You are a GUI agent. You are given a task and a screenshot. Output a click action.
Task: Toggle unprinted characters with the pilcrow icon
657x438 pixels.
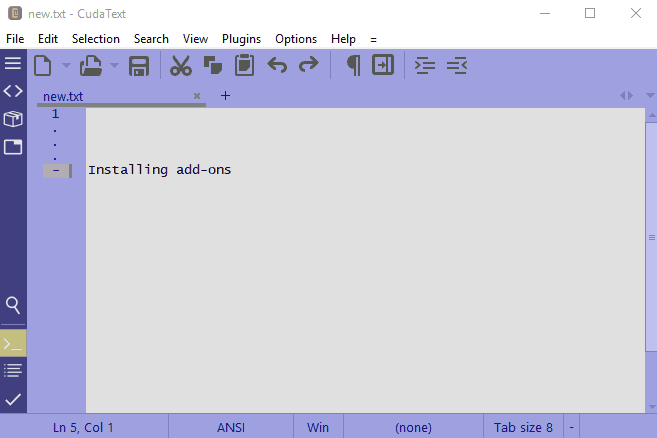(353, 65)
